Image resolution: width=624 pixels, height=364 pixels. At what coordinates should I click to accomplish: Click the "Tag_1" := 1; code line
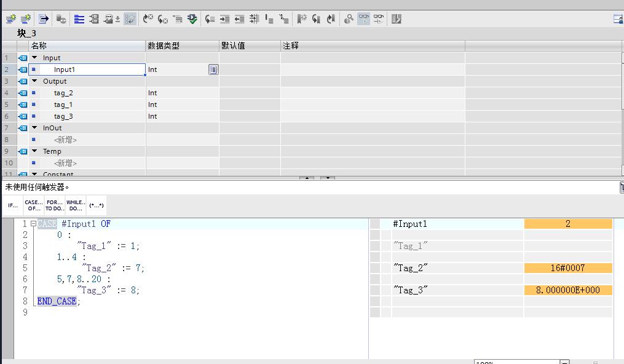pyautogui.click(x=108, y=246)
